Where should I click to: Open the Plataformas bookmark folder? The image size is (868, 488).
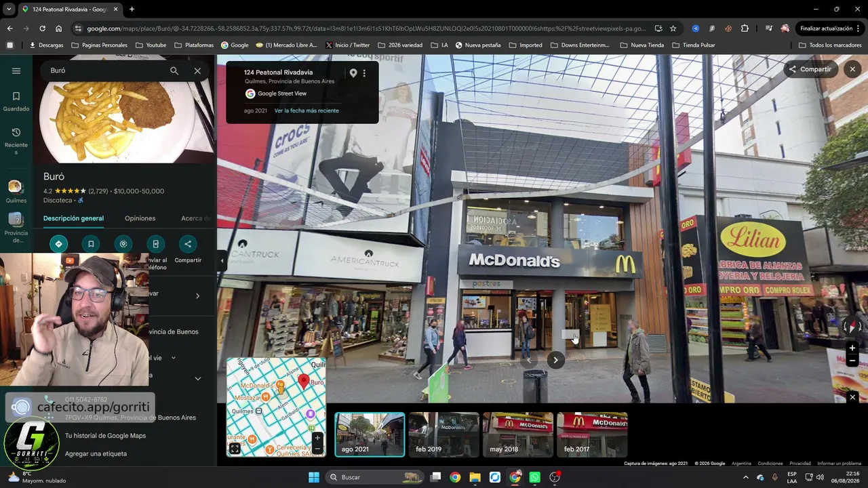(x=193, y=45)
